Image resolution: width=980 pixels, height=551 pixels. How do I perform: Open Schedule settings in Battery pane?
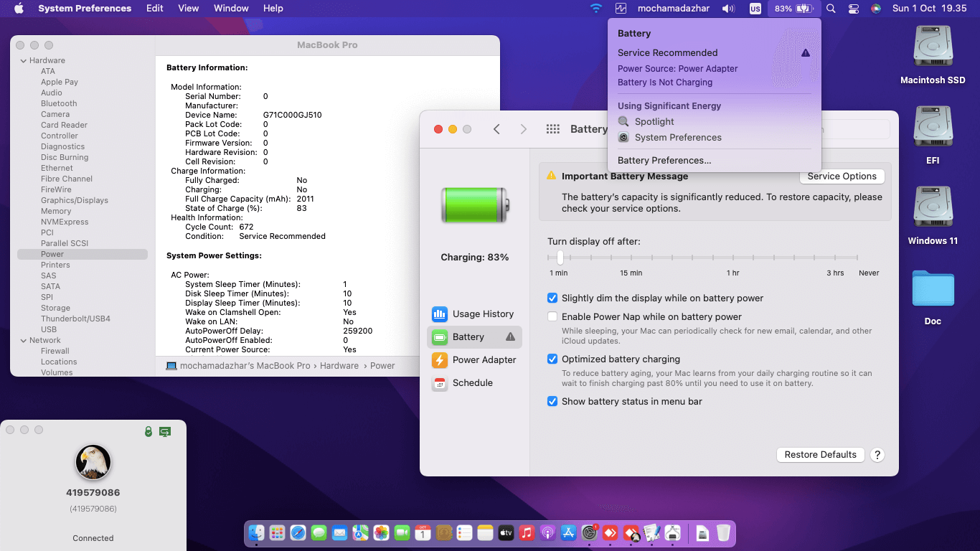pyautogui.click(x=473, y=383)
